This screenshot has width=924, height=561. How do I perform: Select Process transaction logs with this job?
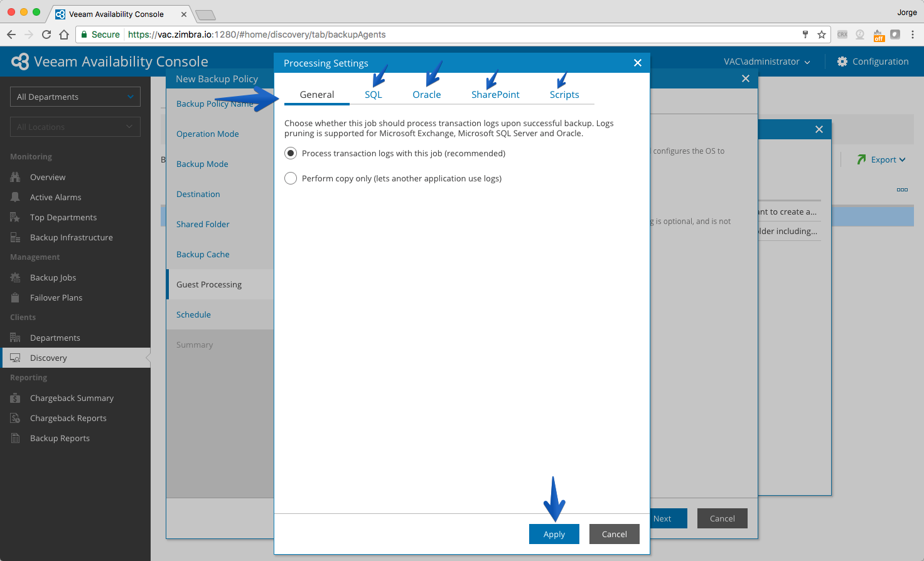pyautogui.click(x=291, y=153)
